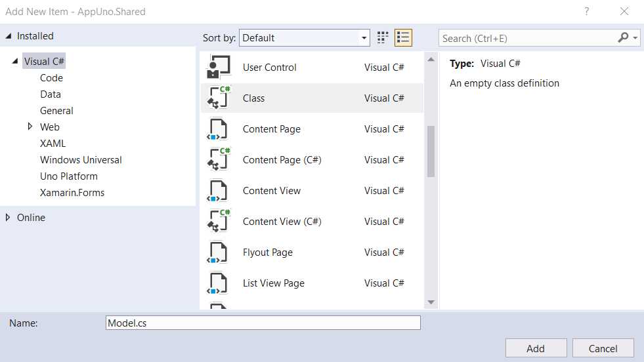Viewport: 644px width, 362px height.
Task: Close the Add New Item dialog
Action: click(624, 11)
